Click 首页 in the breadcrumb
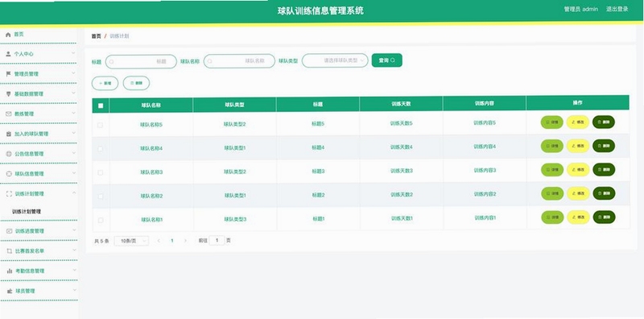Image resolution: width=644 pixels, height=319 pixels. 96,36
